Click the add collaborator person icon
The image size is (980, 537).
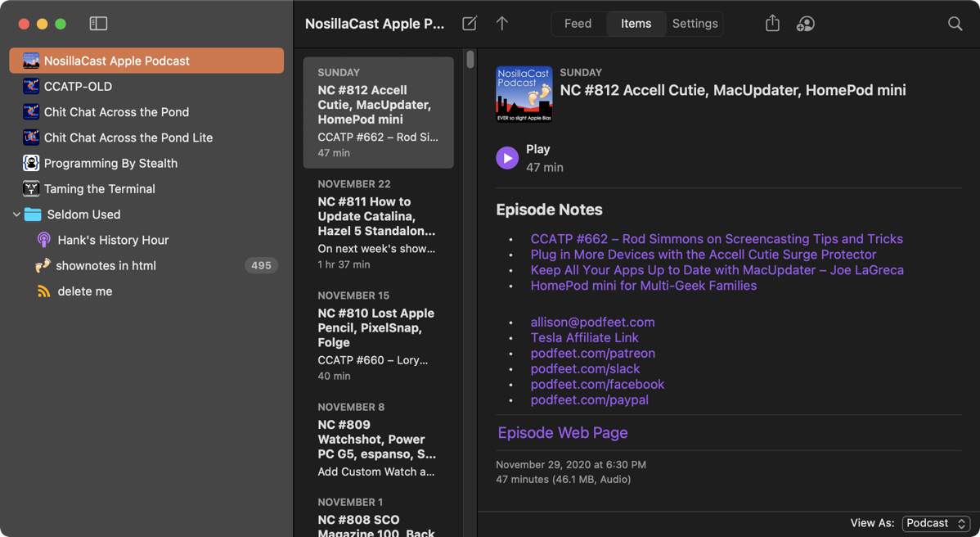(x=805, y=24)
